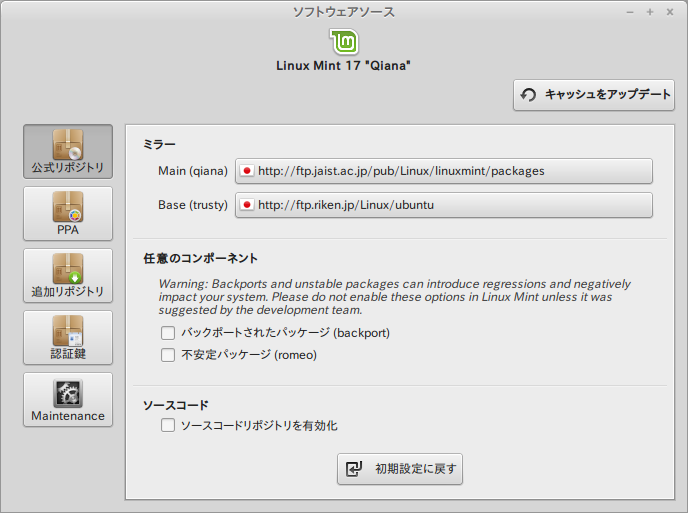This screenshot has height=513, width=688.
Task: Click the Linux Mint logo
Action: 344,42
